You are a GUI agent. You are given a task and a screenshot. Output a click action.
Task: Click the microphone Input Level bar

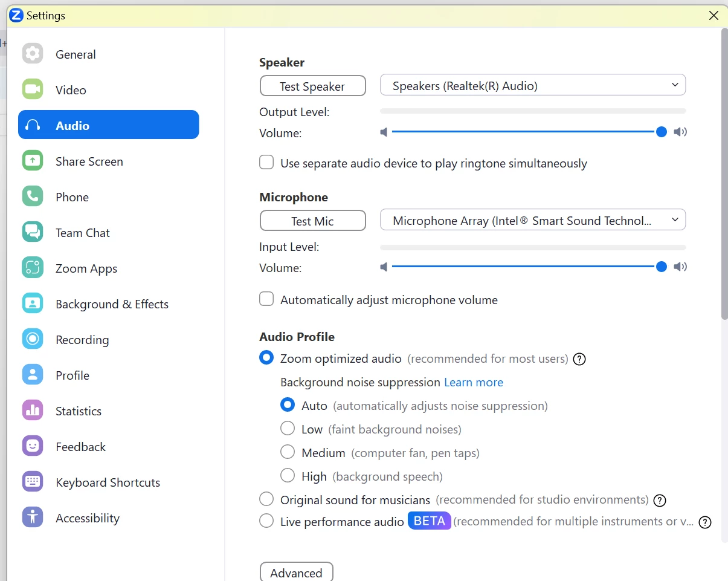[533, 247]
